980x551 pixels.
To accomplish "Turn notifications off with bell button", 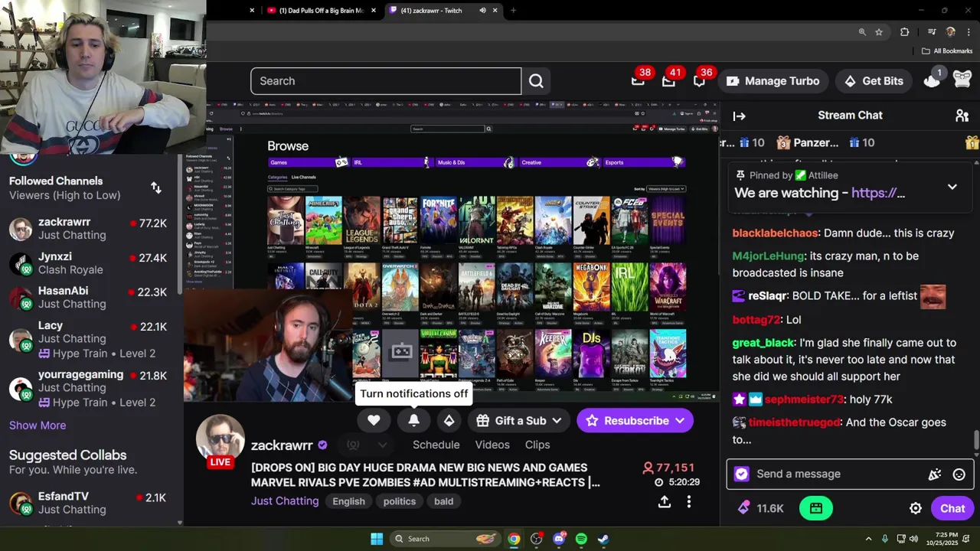I will (x=413, y=420).
